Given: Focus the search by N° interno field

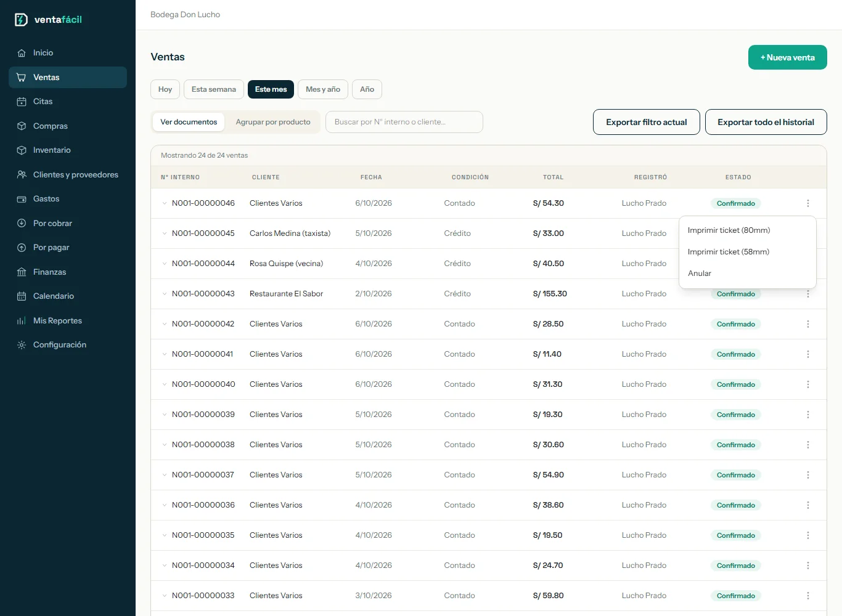Looking at the screenshot, I should point(404,122).
